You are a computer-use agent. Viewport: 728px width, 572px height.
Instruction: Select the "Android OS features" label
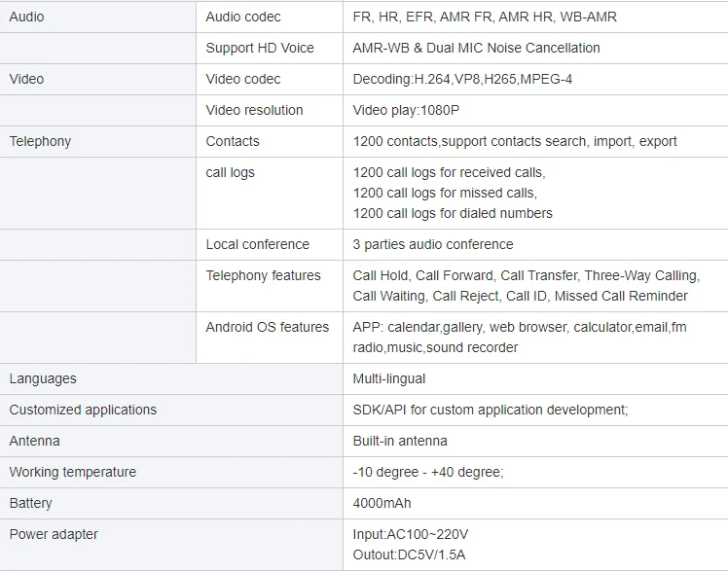tap(267, 327)
